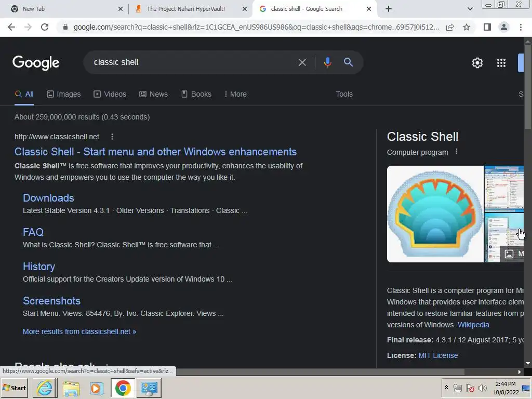Open options for classicshell.net result
The height and width of the screenshot is (399, 532).
coord(112,137)
